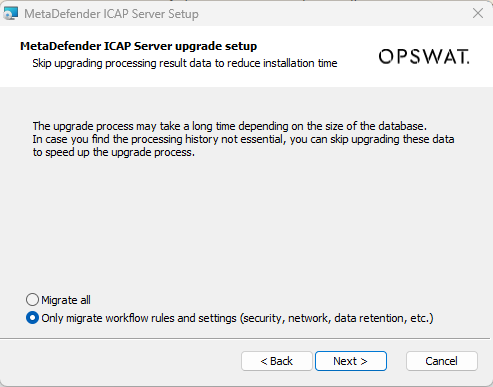
Task: Click the separator line above the Back button
Action: [x=245, y=338]
